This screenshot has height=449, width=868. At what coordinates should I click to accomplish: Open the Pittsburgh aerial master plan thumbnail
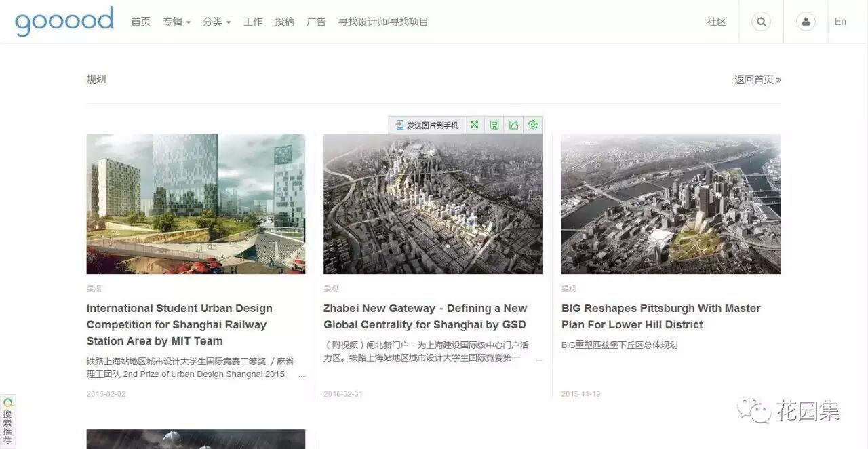671,204
